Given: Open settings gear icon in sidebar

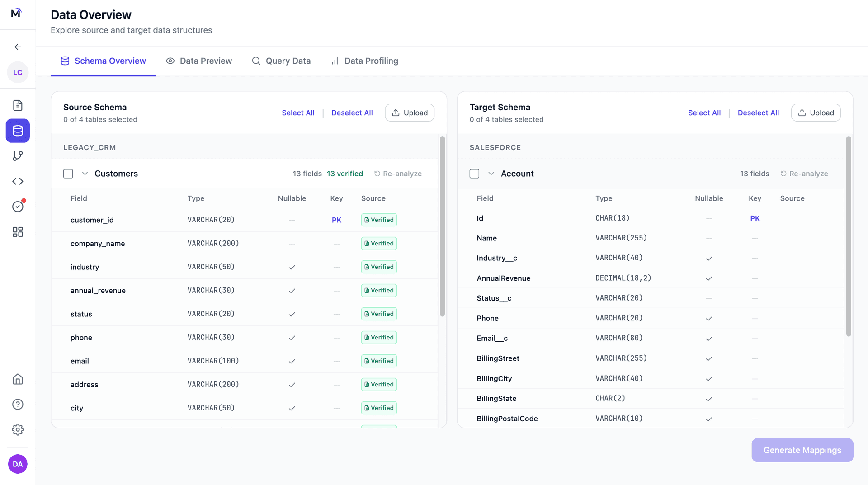Looking at the screenshot, I should pyautogui.click(x=18, y=430).
